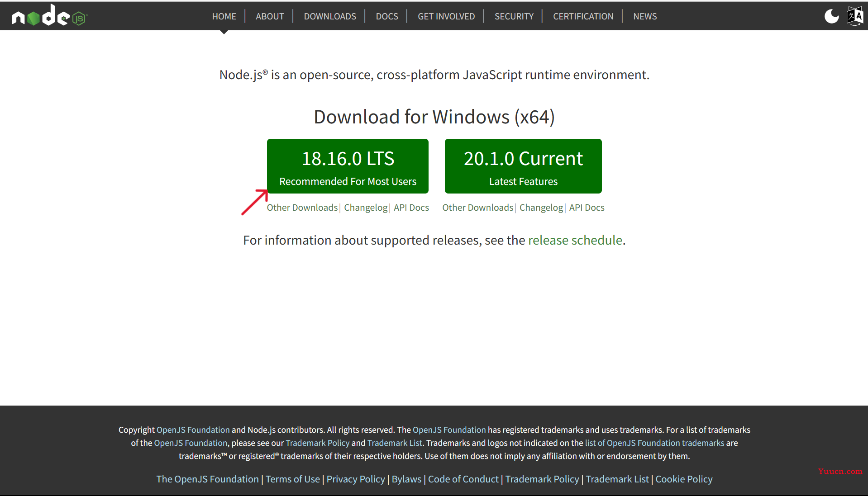Open API Docs under LTS
Image resolution: width=868 pixels, height=496 pixels.
[x=411, y=208]
